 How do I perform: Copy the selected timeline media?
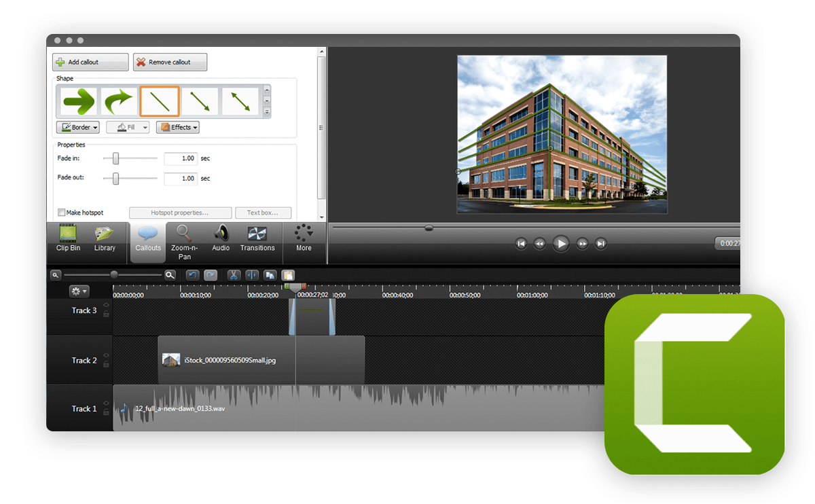click(x=270, y=275)
